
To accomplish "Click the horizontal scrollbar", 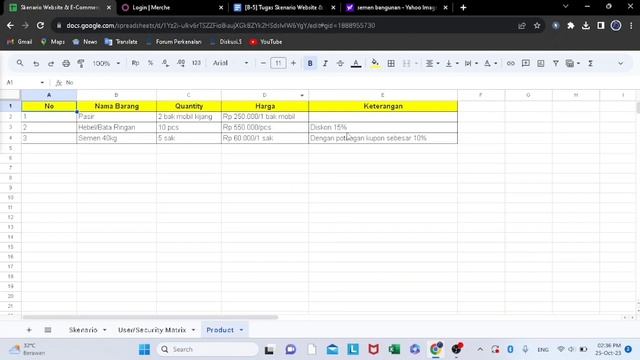I will click(150, 317).
